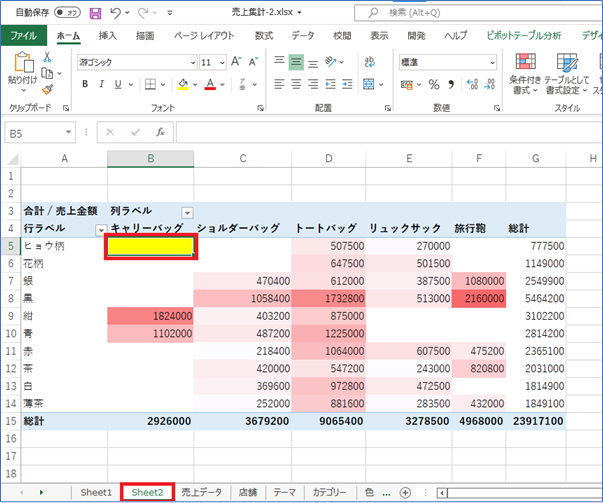
Task: Click the Save icon in title bar
Action: coord(96,12)
